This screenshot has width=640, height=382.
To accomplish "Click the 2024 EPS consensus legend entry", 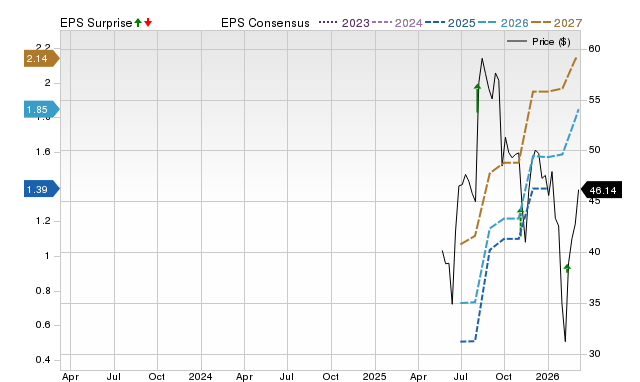I will [x=397, y=23].
